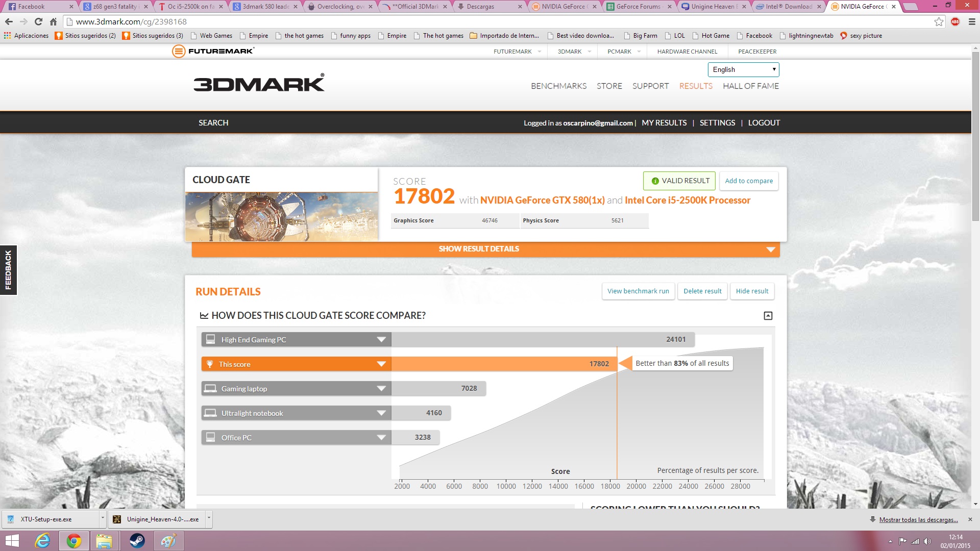
Task: Click the Cloud Gate benchmark thumbnail
Action: (281, 217)
